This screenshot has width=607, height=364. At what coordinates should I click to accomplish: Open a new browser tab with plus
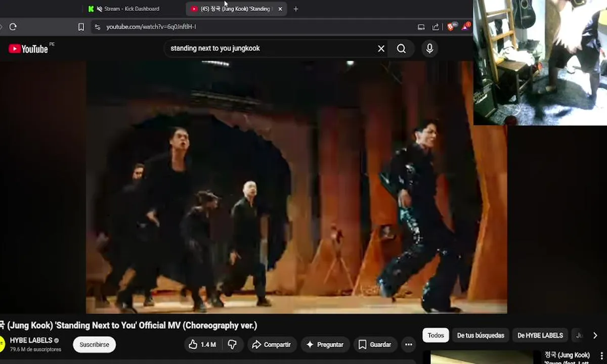(x=296, y=9)
